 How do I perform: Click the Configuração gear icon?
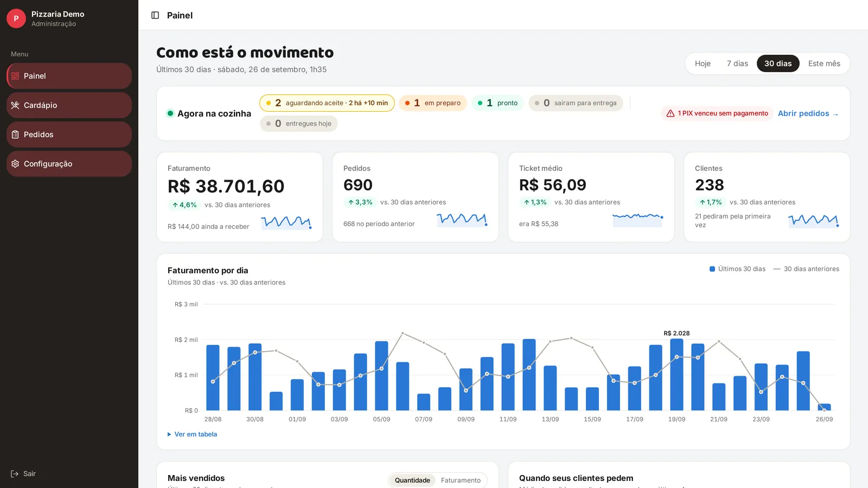(x=15, y=164)
